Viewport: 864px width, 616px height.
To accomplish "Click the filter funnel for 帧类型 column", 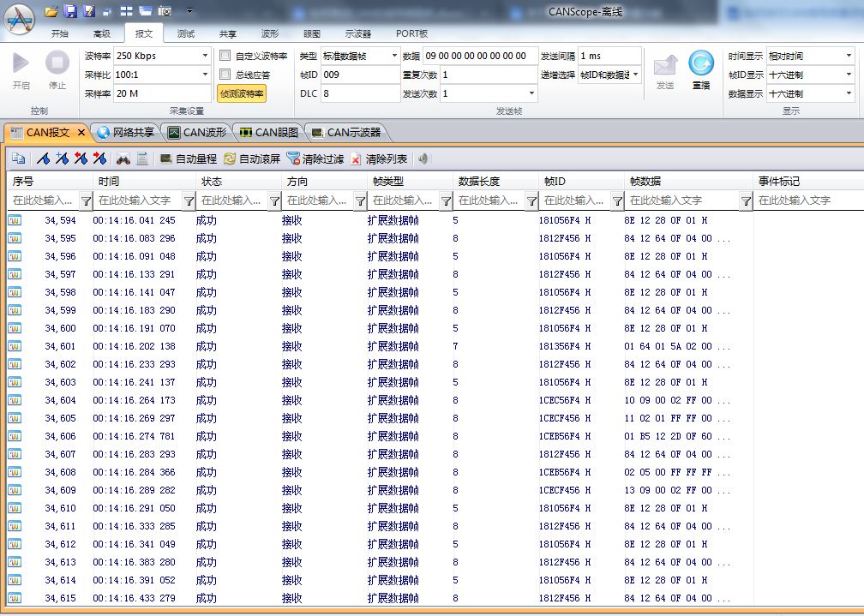I will click(x=446, y=201).
